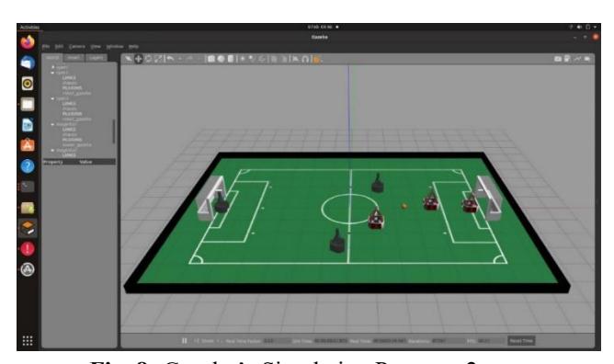Insert a box shape from toolbar
The width and height of the screenshot is (614, 364).
coord(211,59)
